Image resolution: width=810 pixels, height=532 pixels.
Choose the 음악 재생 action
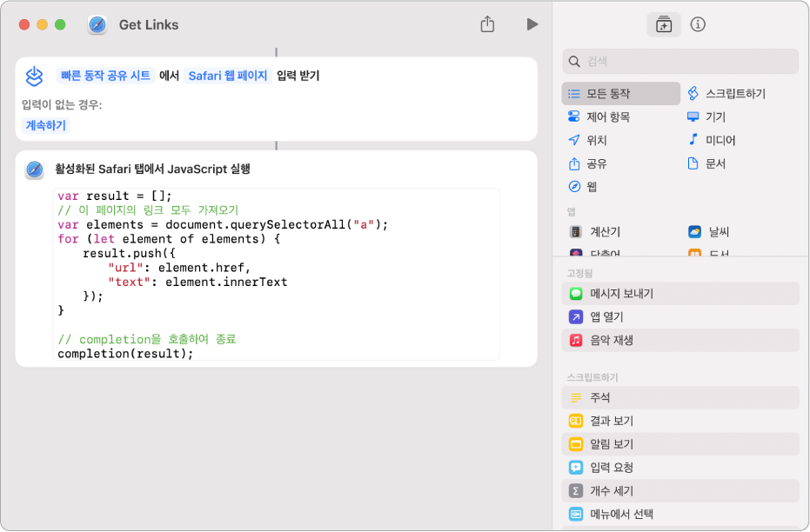click(x=680, y=340)
